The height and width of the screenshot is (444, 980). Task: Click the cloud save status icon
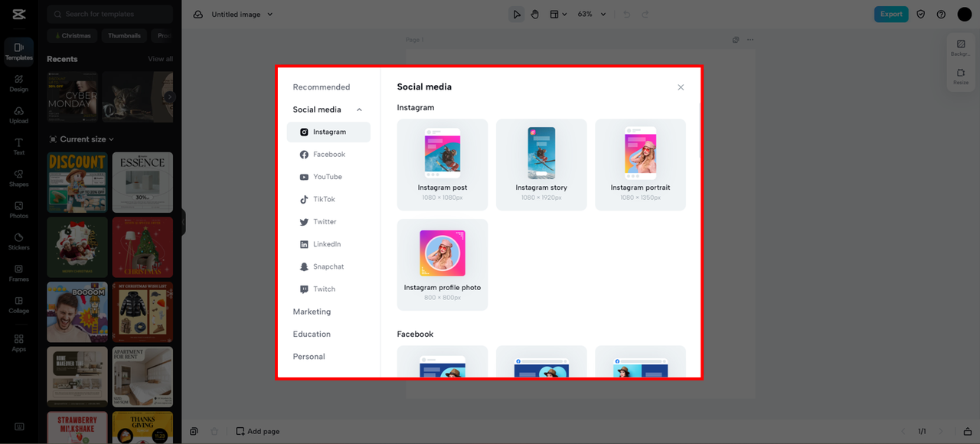tap(198, 15)
